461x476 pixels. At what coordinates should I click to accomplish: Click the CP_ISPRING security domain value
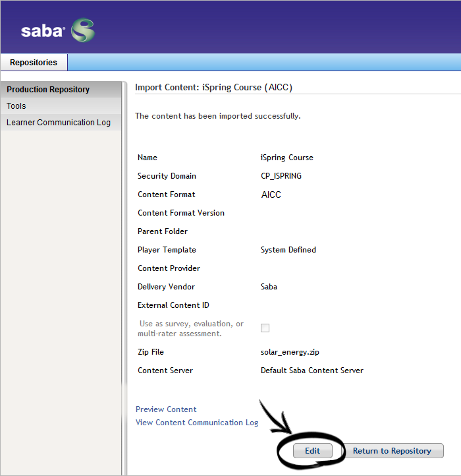[x=281, y=176]
